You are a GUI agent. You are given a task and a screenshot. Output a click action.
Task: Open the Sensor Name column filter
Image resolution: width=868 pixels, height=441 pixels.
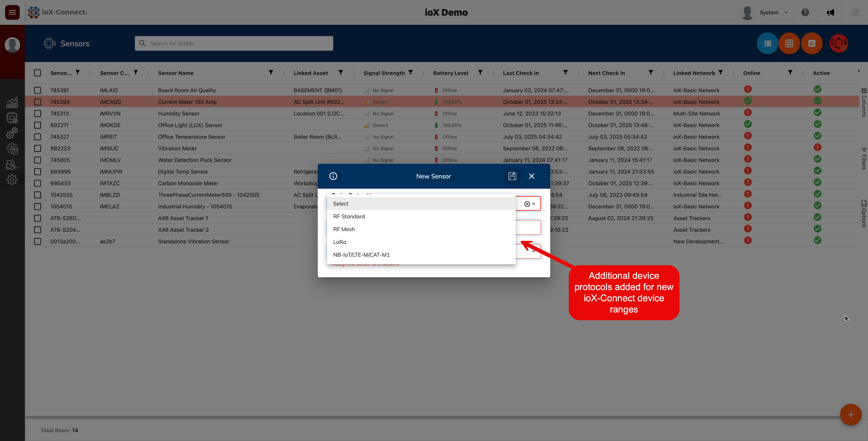point(271,72)
